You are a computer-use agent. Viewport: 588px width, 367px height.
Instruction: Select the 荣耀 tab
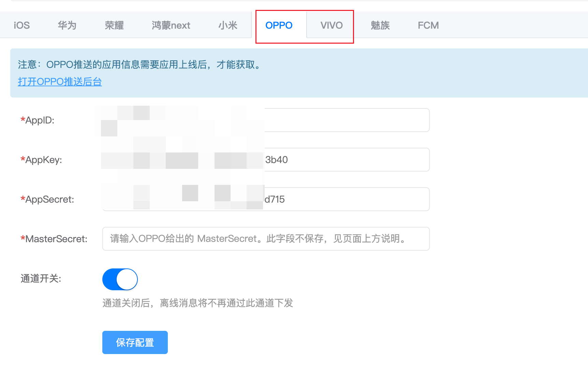tap(114, 25)
